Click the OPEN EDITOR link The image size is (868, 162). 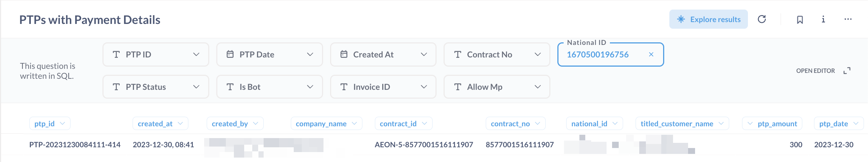(815, 71)
